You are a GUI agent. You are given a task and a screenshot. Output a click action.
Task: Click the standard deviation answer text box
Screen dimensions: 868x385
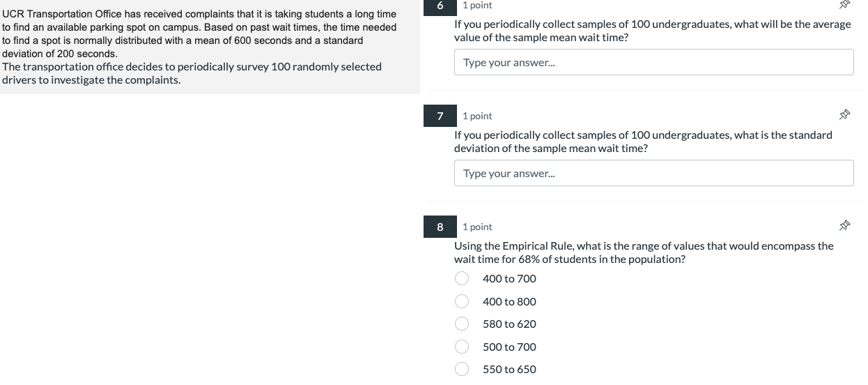pos(653,174)
